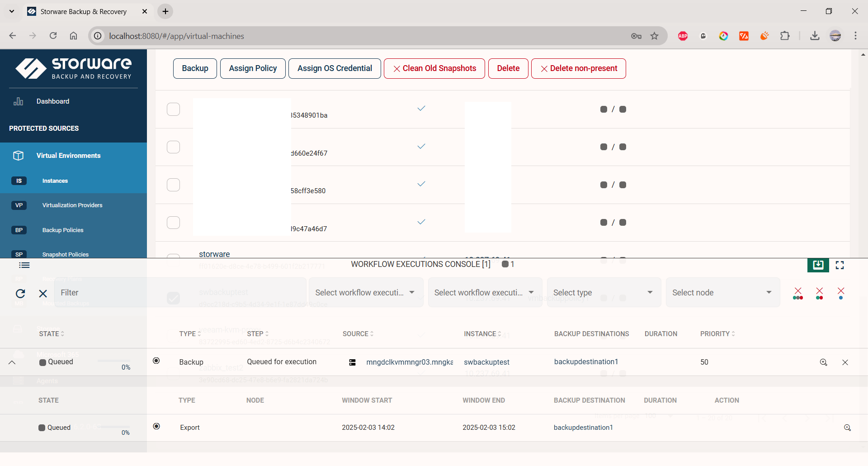The image size is (868, 466).
Task: Click the Virtual Environments cube icon
Action: point(18,156)
